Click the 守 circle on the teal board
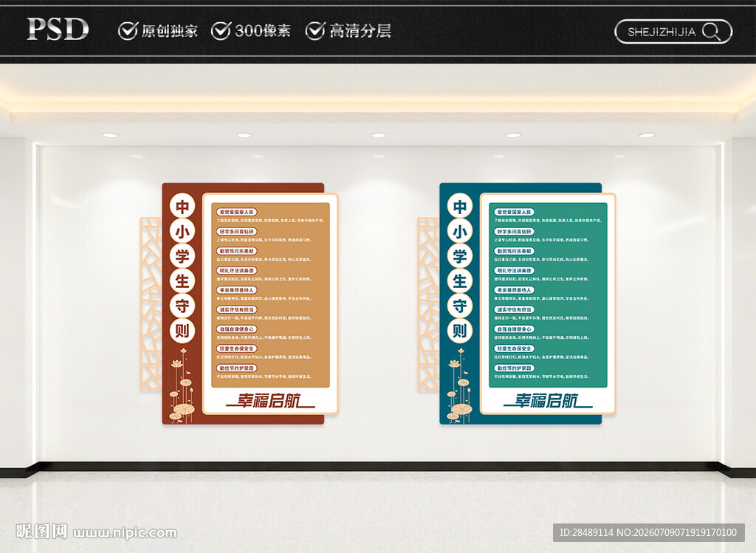This screenshot has width=756, height=553. [x=460, y=306]
